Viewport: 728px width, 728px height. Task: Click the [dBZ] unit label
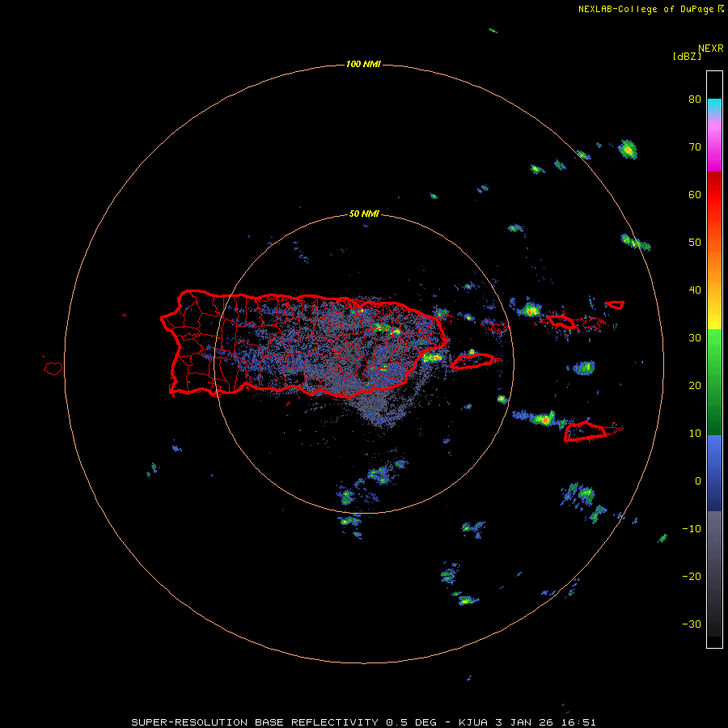[687, 56]
